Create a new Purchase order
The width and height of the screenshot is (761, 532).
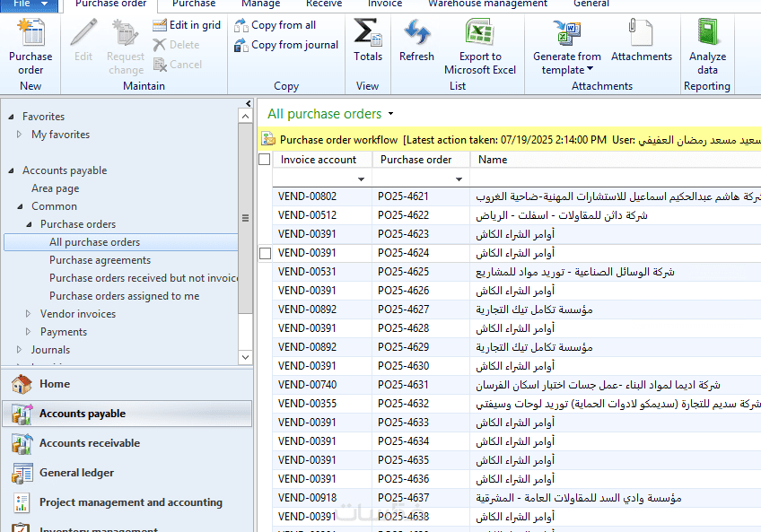click(31, 46)
